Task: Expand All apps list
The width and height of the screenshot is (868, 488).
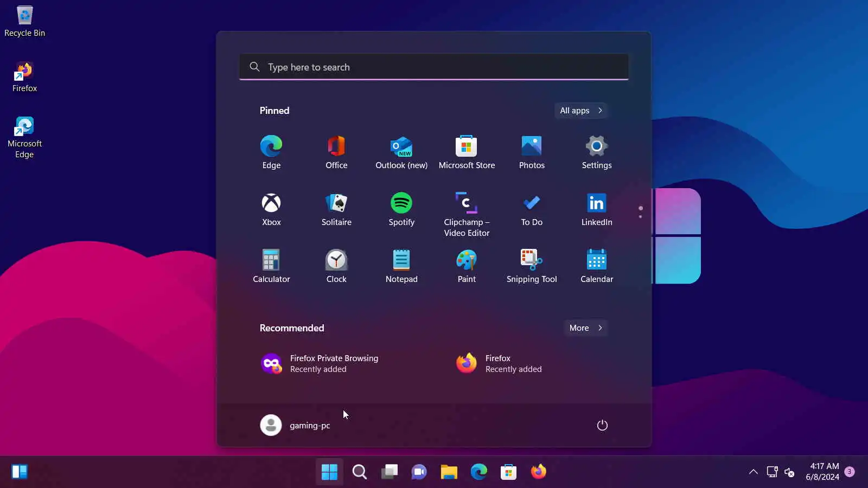Action: coord(581,111)
